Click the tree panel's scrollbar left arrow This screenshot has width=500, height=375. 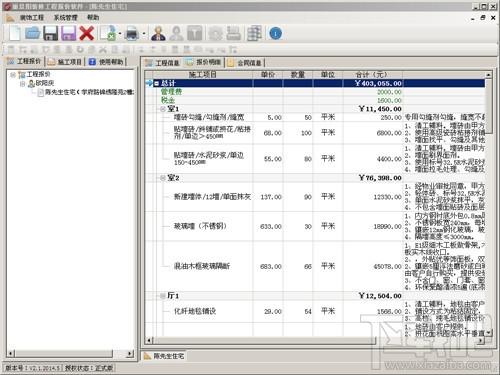click(11, 353)
